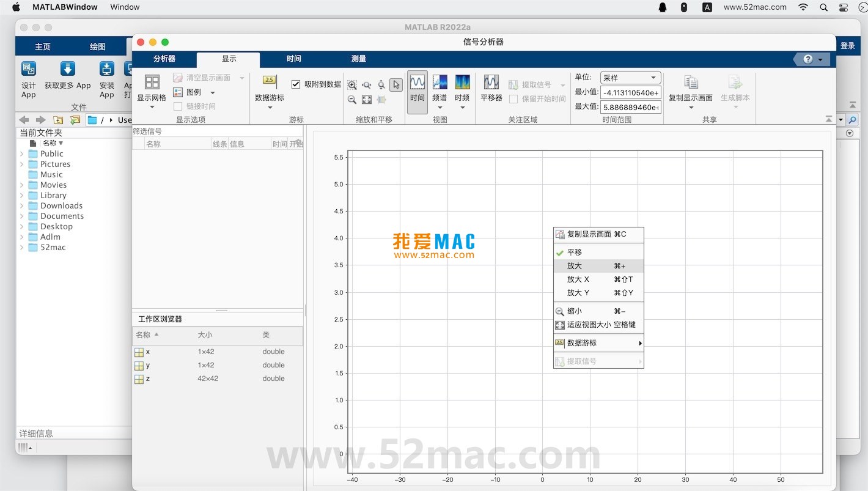
Task: Click the search icon in MATLAB window
Action: (852, 120)
